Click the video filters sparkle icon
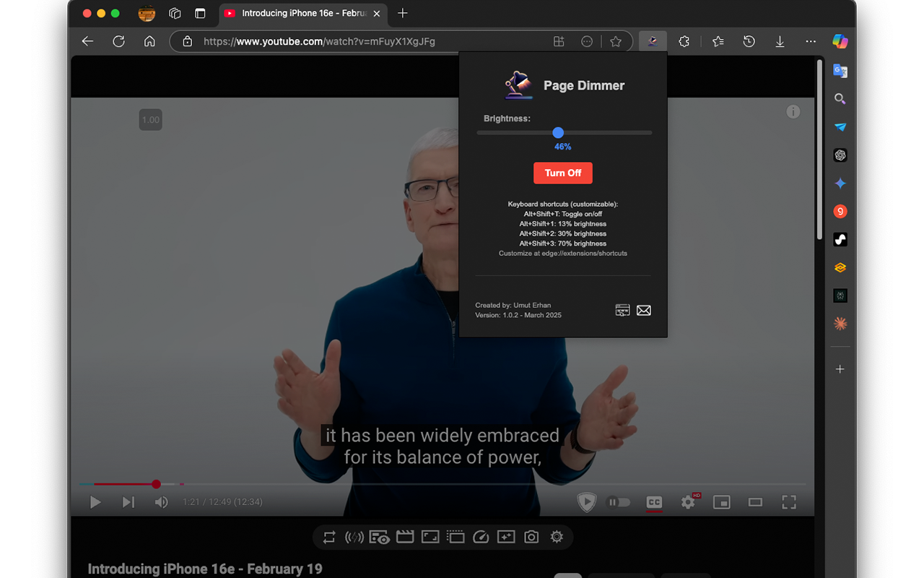This screenshot has height=578, width=924. tap(506, 538)
